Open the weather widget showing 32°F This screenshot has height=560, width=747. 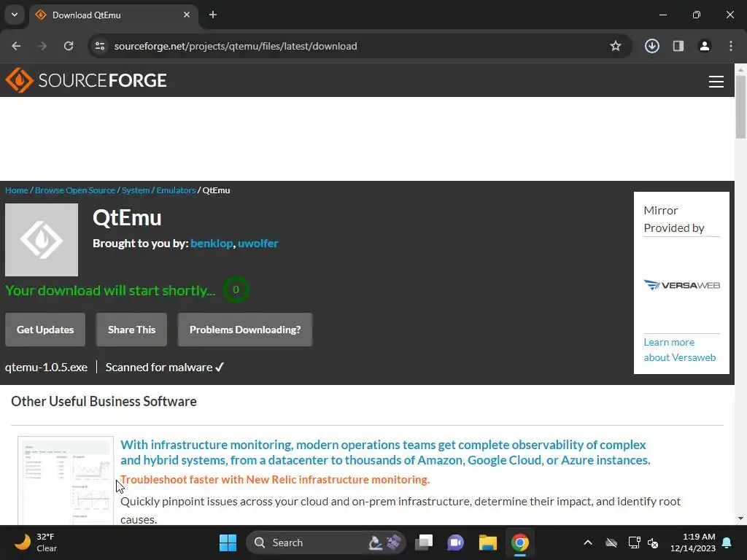(36, 542)
